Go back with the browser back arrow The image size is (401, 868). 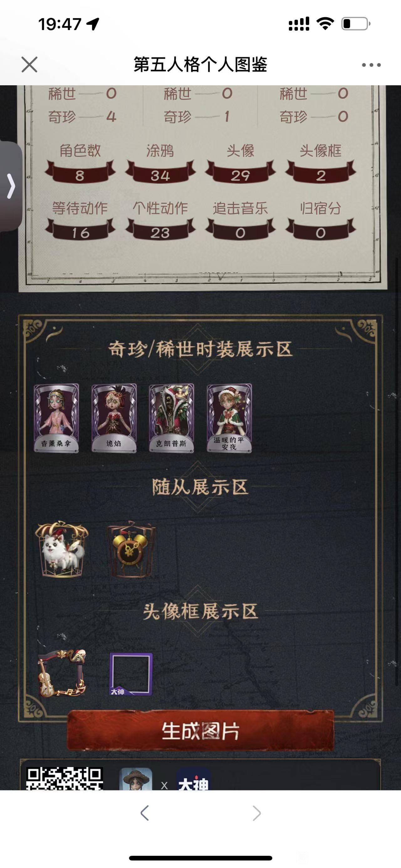coord(144,813)
